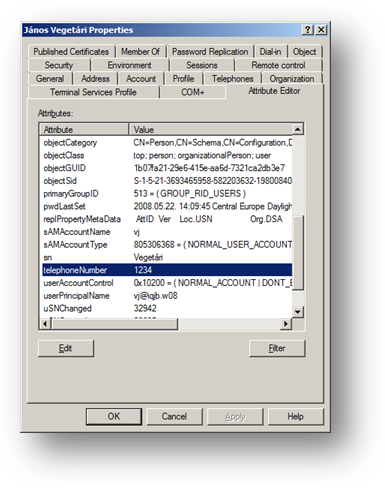
Task: Open the Filter button options
Action: coord(277,348)
